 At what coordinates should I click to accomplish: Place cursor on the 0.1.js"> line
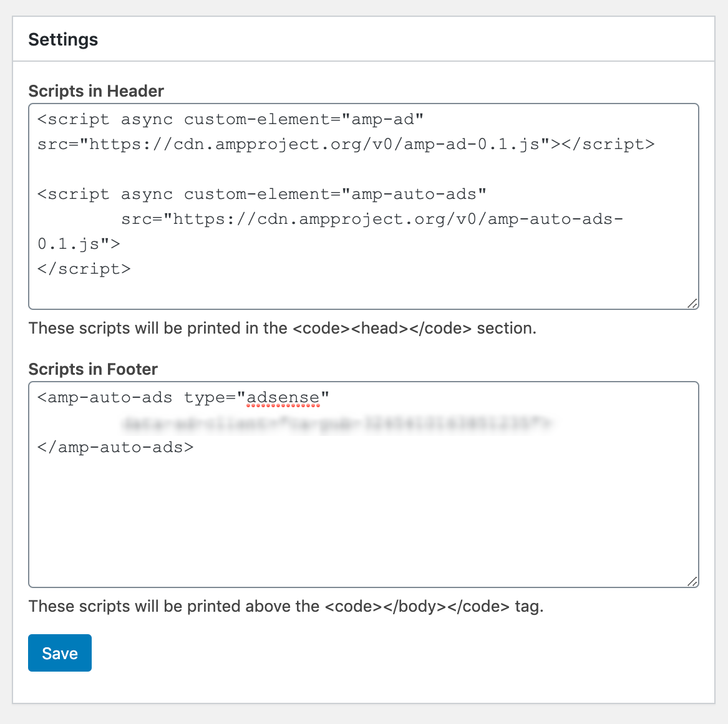point(79,244)
